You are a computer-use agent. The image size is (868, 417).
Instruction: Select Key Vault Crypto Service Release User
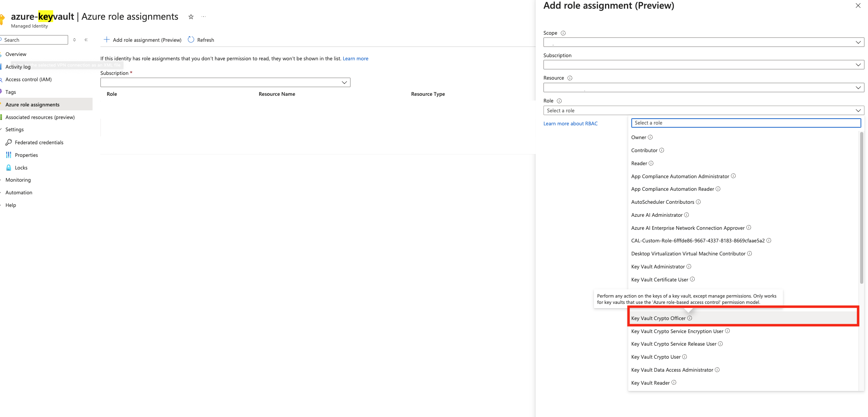743,344
